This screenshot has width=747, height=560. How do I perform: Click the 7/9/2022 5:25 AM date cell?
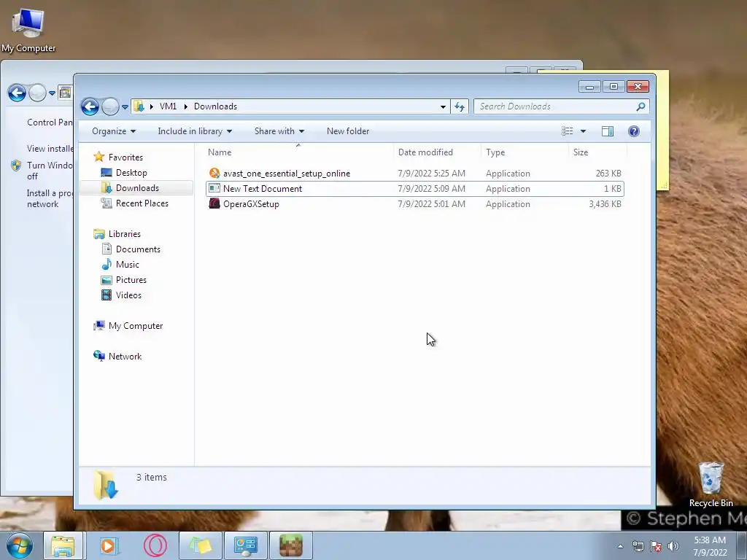coord(432,174)
